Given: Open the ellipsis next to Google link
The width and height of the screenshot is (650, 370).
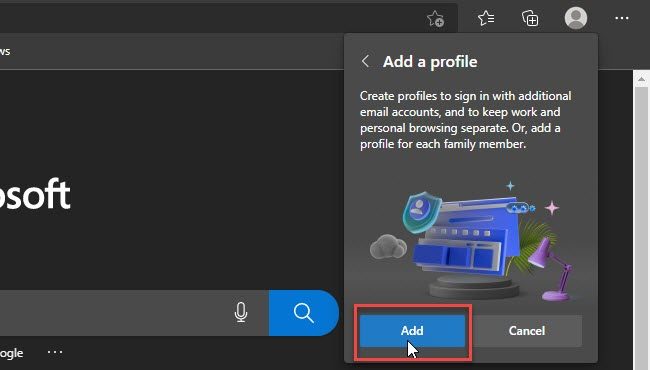Looking at the screenshot, I should (55, 352).
